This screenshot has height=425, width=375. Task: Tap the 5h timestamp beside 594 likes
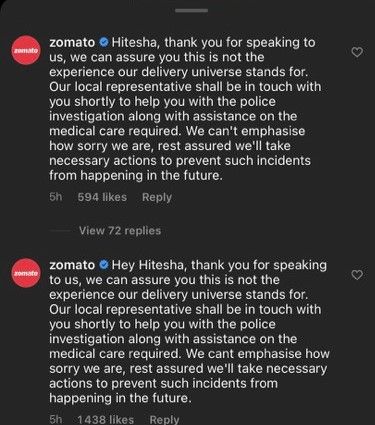56,197
